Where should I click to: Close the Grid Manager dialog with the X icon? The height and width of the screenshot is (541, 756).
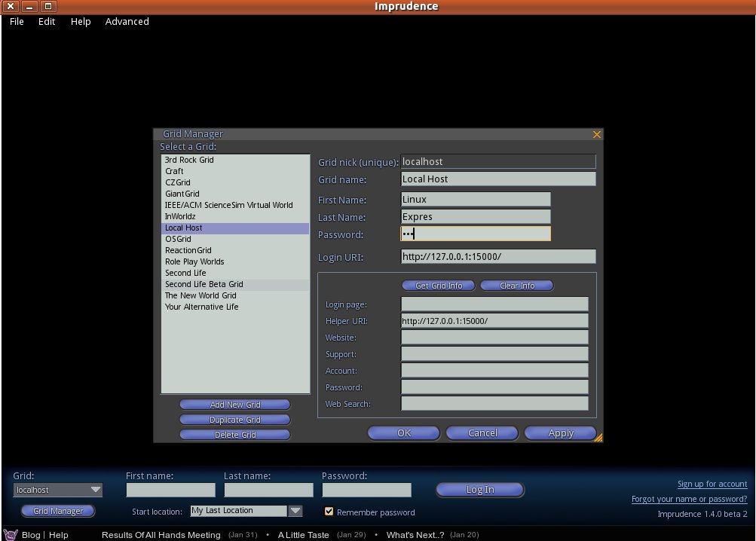[597, 134]
